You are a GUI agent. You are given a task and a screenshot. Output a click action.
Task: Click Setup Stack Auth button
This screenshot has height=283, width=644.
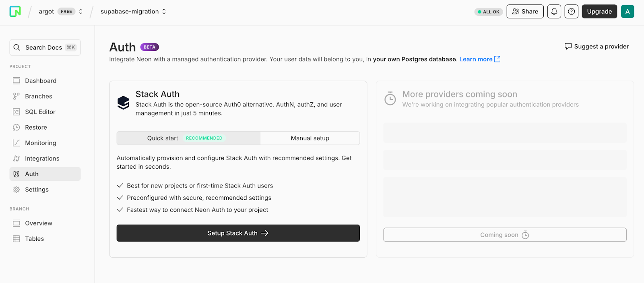click(x=238, y=233)
